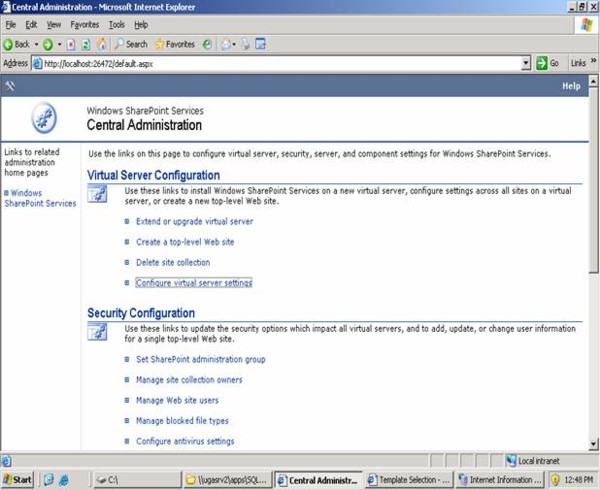Click IE page icon in title bar

[6, 7]
